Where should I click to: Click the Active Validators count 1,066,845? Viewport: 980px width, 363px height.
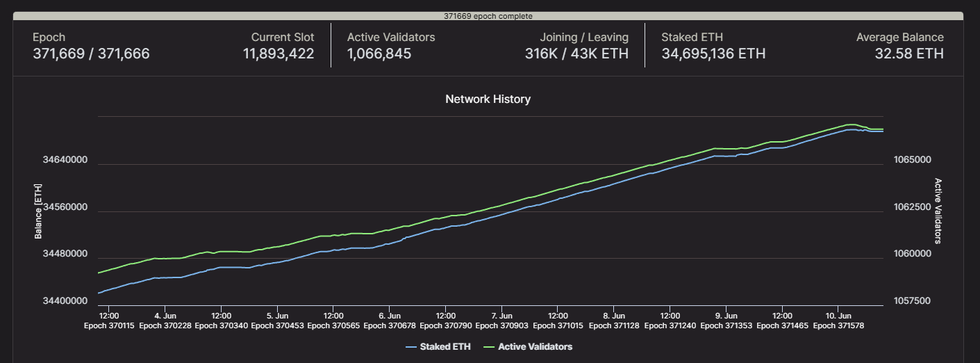point(379,54)
